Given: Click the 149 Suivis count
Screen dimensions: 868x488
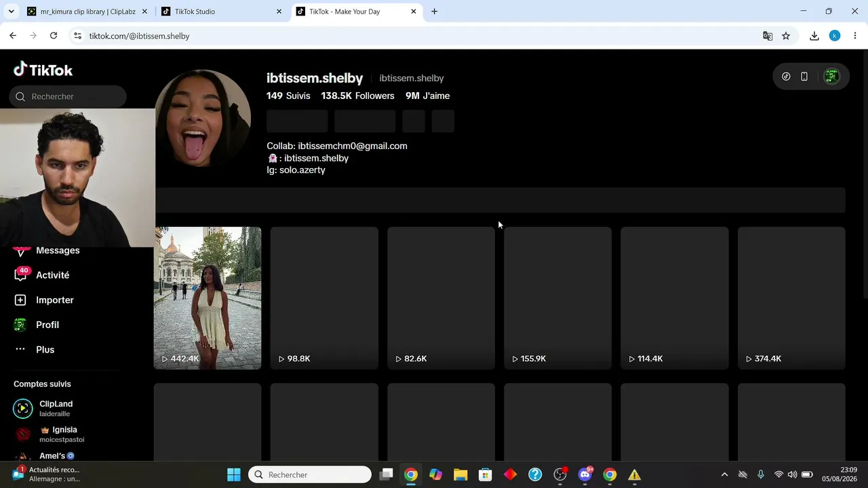Looking at the screenshot, I should point(288,96).
